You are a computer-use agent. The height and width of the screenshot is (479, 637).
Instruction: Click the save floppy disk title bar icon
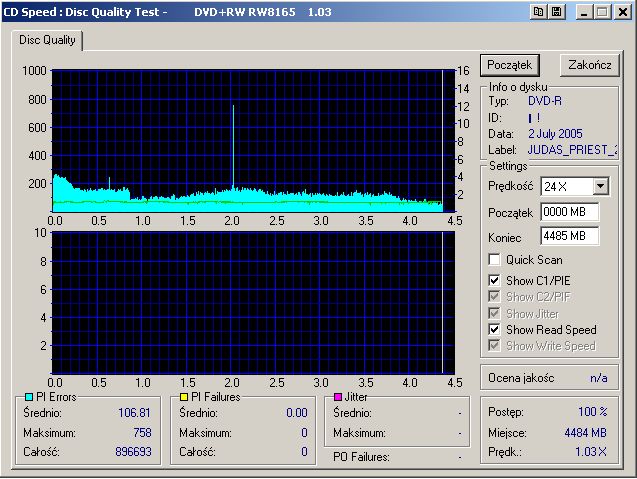click(x=557, y=12)
